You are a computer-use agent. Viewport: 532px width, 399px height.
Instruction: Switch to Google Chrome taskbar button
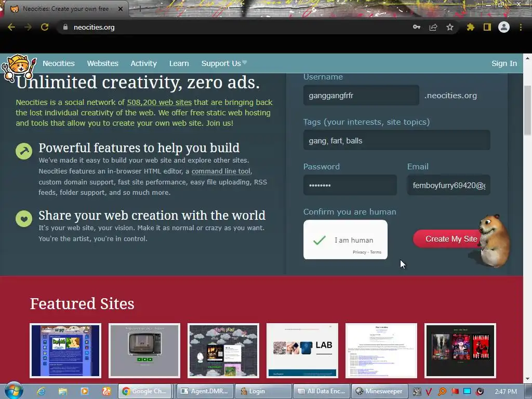coord(144,391)
